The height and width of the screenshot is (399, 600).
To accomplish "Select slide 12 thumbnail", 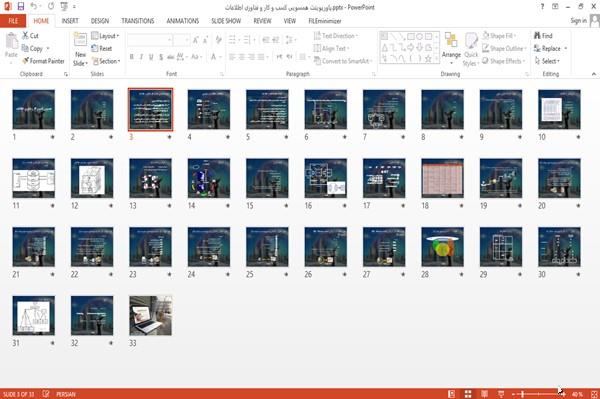I will pos(92,178).
